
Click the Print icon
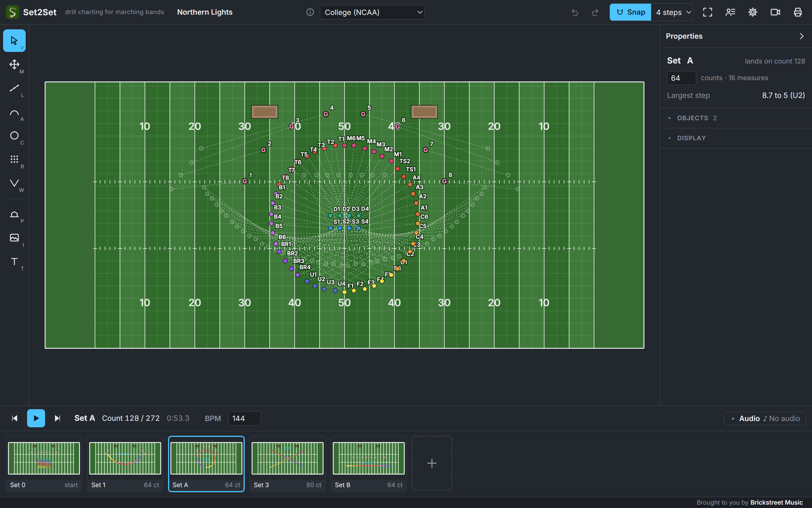[x=798, y=12]
